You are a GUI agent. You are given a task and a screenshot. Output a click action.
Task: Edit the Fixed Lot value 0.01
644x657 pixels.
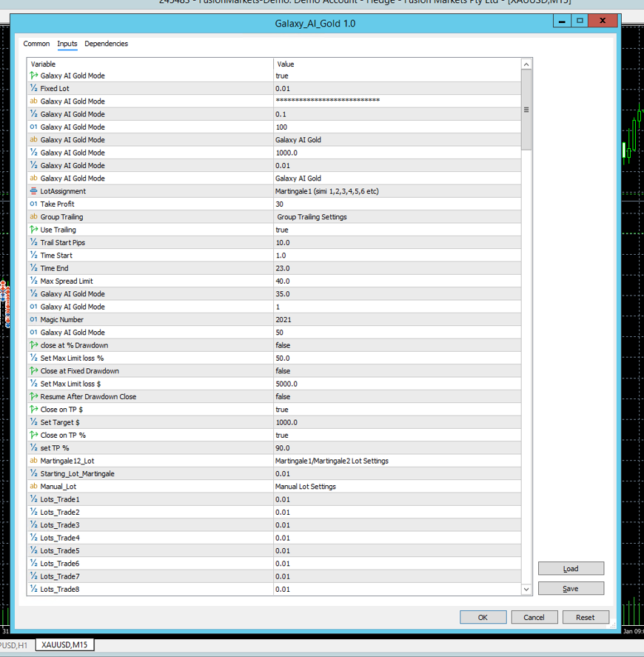(398, 88)
